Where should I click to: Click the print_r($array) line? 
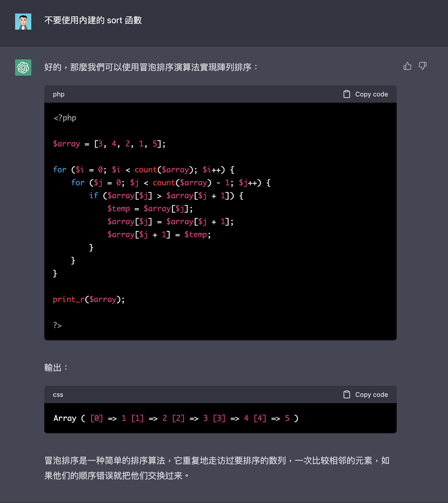pos(89,299)
